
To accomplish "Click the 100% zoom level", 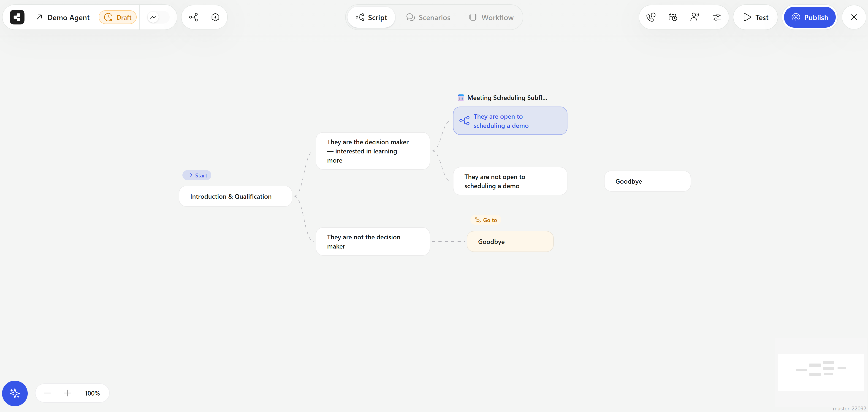I will coord(92,393).
